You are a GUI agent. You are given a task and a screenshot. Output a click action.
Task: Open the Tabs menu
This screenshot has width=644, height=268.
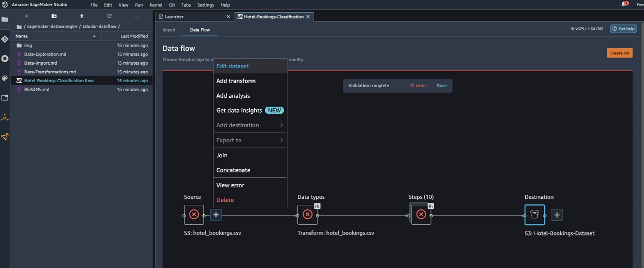coord(186,5)
